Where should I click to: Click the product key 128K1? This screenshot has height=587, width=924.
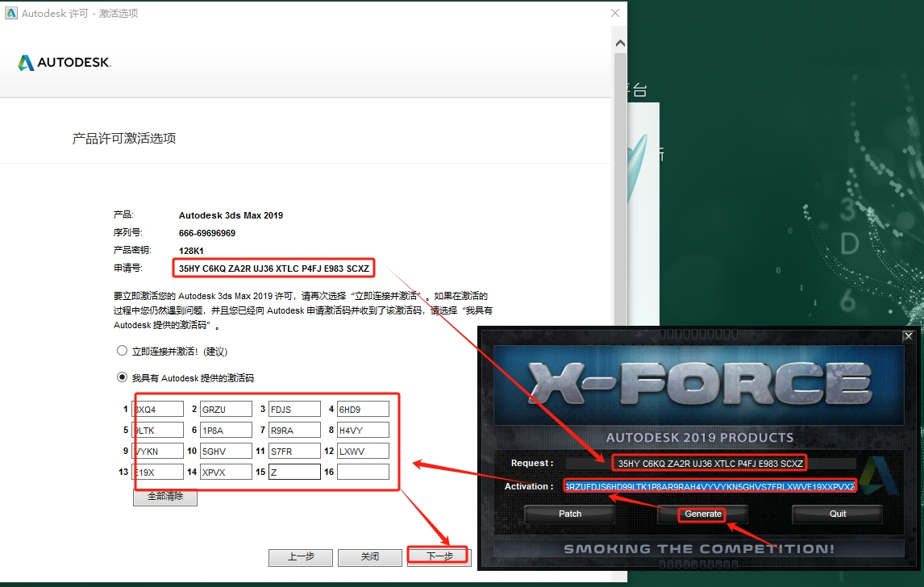(191, 251)
